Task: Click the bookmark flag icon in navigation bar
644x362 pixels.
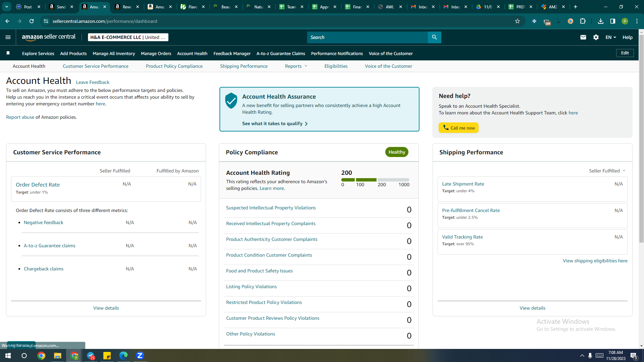Action: [x=8, y=53]
